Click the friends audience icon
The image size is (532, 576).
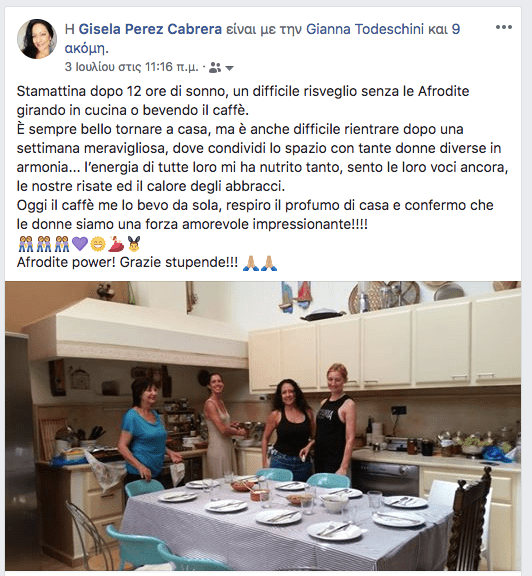(215, 68)
